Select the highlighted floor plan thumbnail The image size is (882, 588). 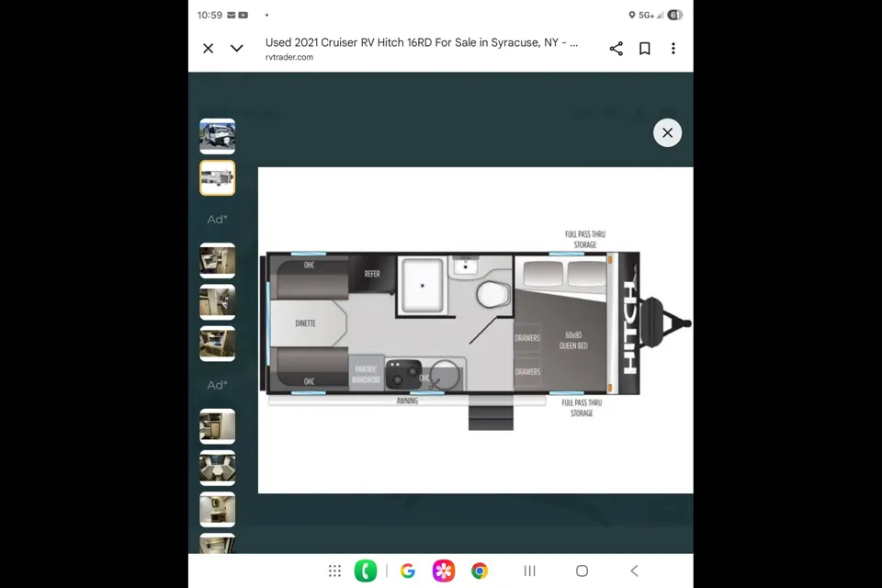tap(218, 178)
